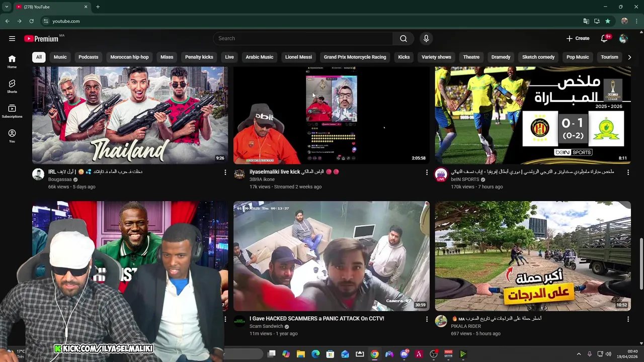Open the You section in sidebar

point(12,136)
